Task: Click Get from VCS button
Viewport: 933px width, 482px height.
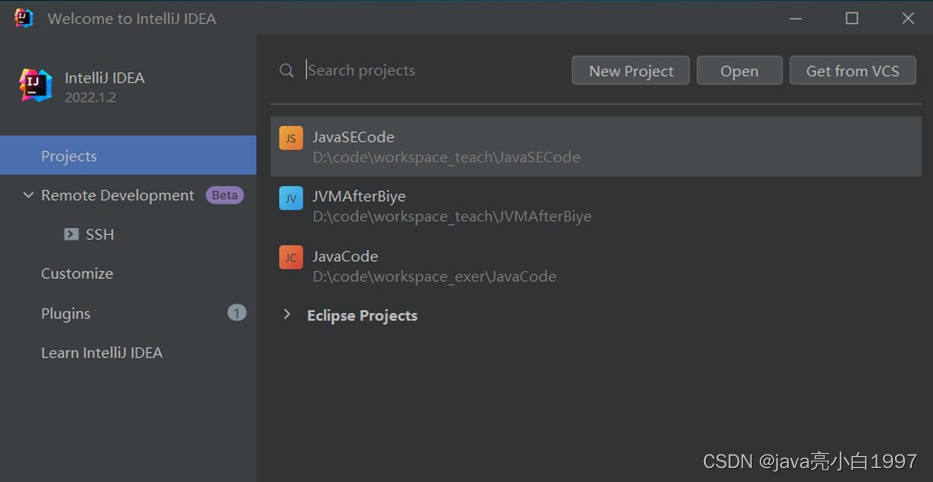Action: 852,71
